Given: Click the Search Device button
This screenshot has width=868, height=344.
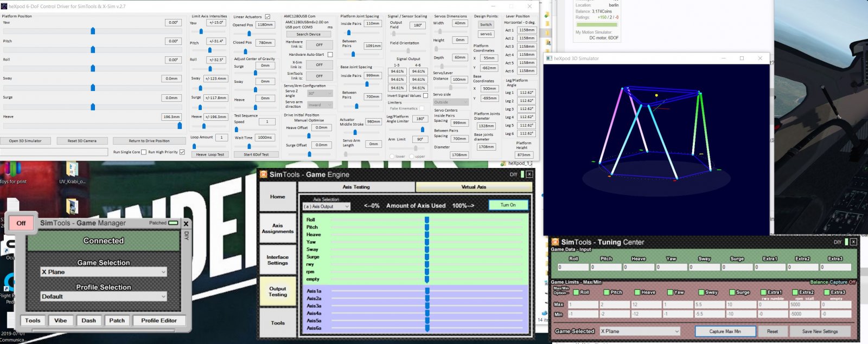Looking at the screenshot, I should (x=308, y=34).
